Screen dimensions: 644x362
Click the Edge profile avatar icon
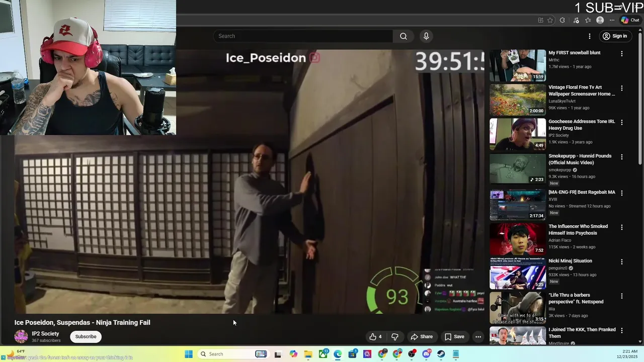coord(600,20)
